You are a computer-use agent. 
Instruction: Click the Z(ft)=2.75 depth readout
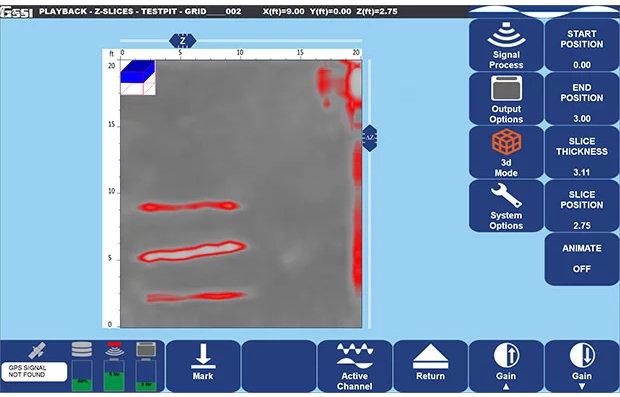point(377,11)
